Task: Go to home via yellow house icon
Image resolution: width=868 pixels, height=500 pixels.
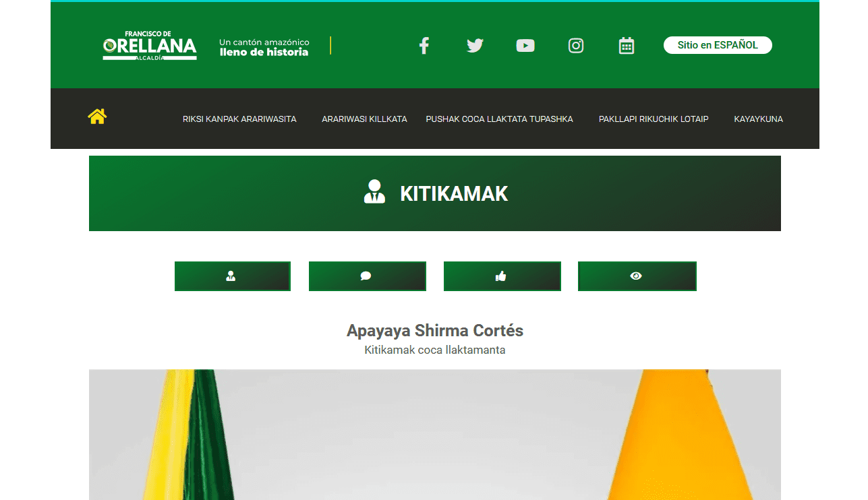Action: coord(97,117)
